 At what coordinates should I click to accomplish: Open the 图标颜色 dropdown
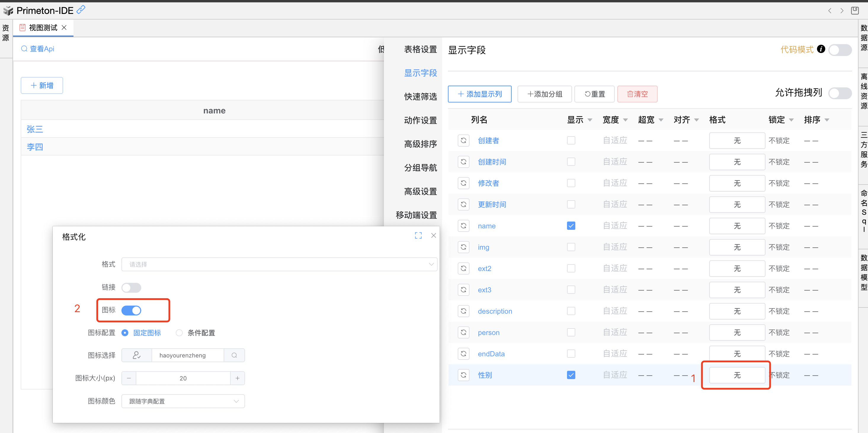click(x=183, y=401)
